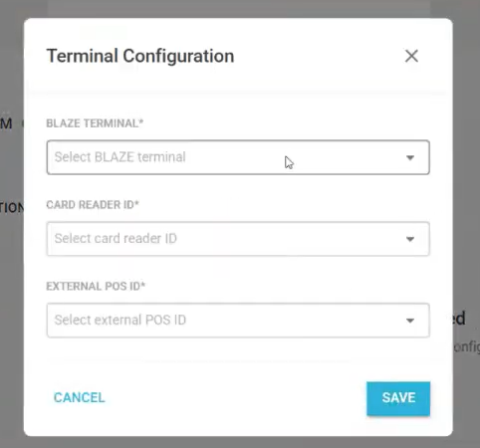480x448 pixels.
Task: Cancel the terminal configuration
Action: pos(79,397)
